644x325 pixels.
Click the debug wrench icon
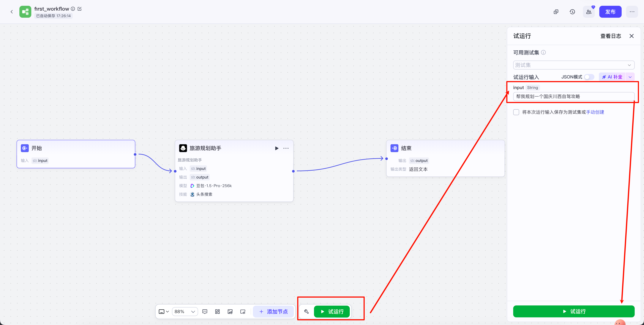(x=307, y=312)
